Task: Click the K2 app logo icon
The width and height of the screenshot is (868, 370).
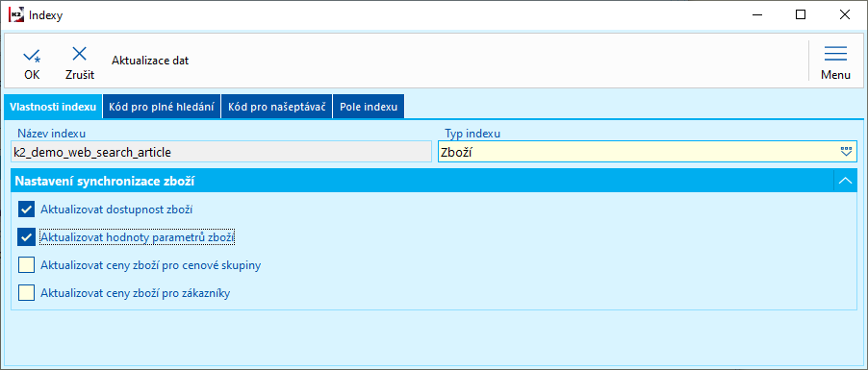Action: (16, 15)
